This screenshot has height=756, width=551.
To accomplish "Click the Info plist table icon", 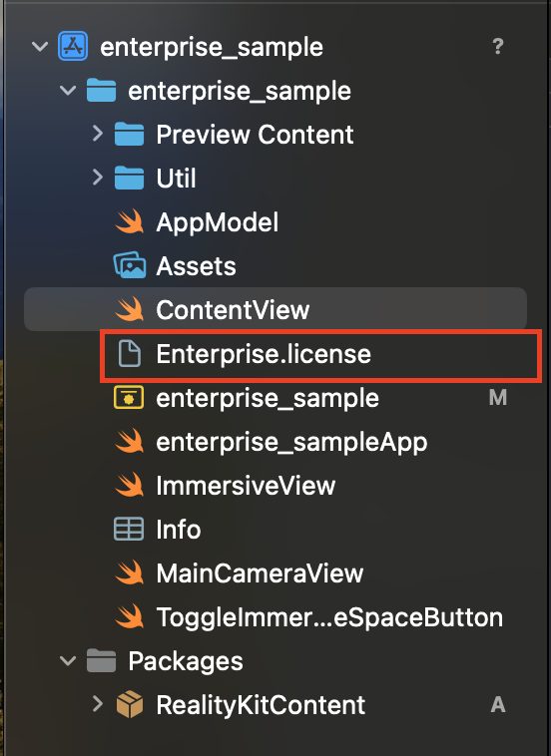I will [x=129, y=529].
